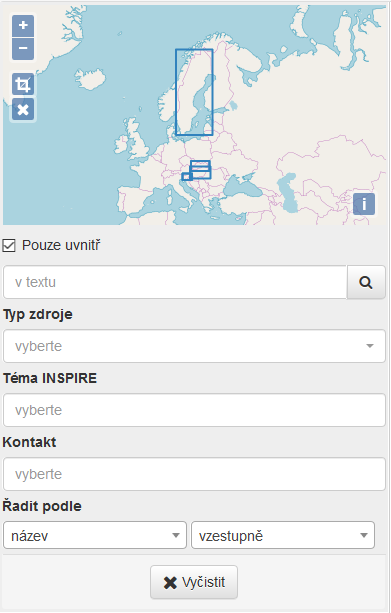Select the draw extent crop tool
391x613 pixels.
[x=23, y=84]
